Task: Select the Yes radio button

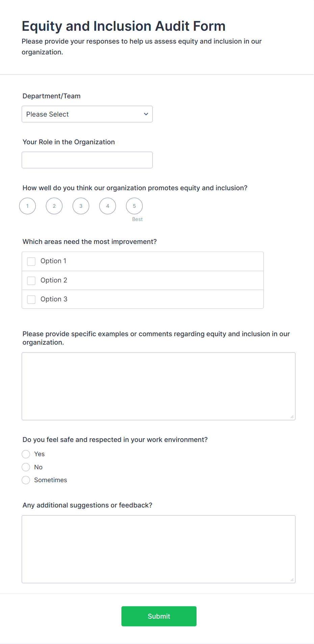Action: click(x=26, y=454)
